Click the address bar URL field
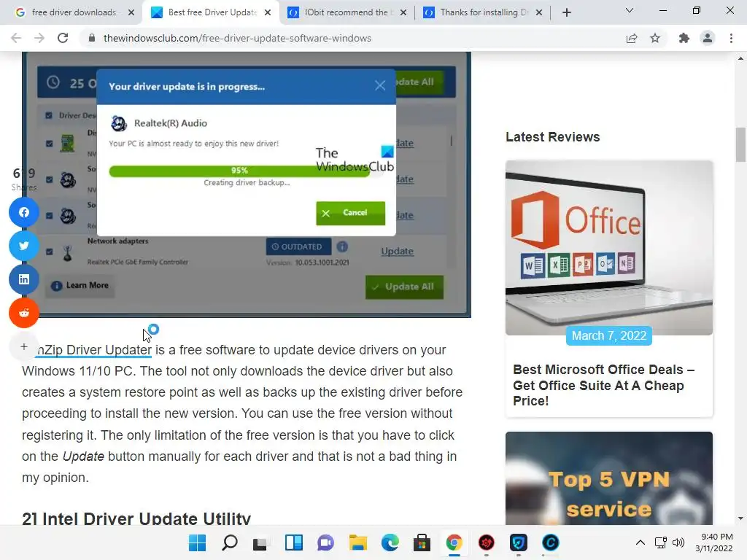Viewport: 747px width, 560px height. (237, 38)
